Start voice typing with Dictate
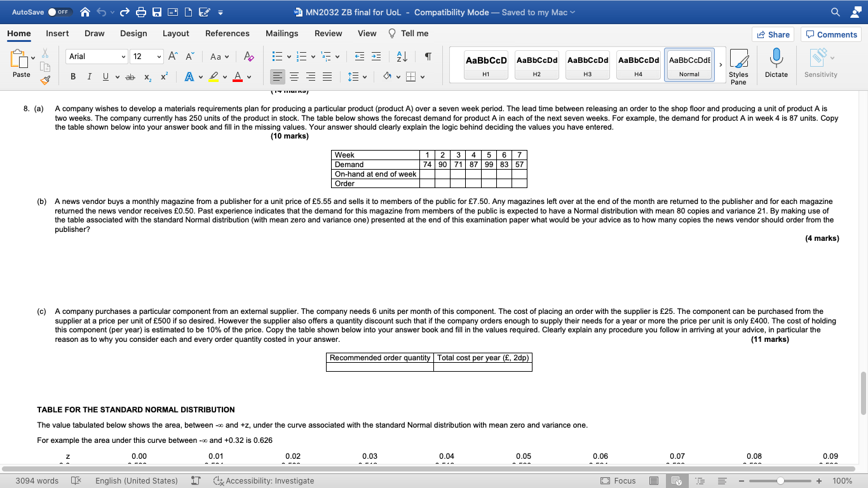Viewport: 868px width, 488px height. coord(776,64)
